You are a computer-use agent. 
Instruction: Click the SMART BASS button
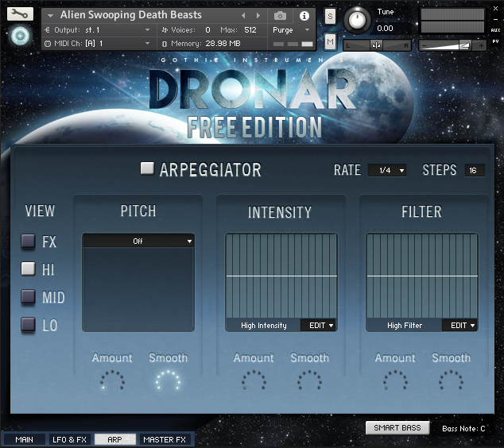tap(397, 428)
